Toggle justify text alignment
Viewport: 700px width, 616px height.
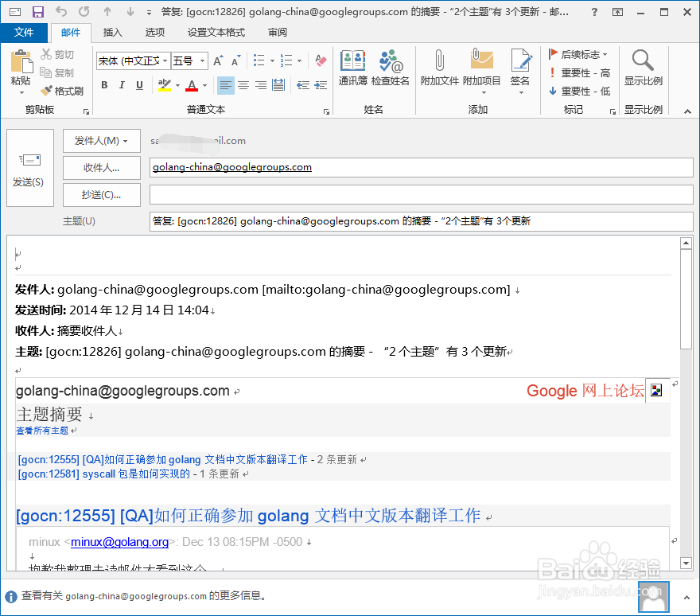(x=278, y=85)
